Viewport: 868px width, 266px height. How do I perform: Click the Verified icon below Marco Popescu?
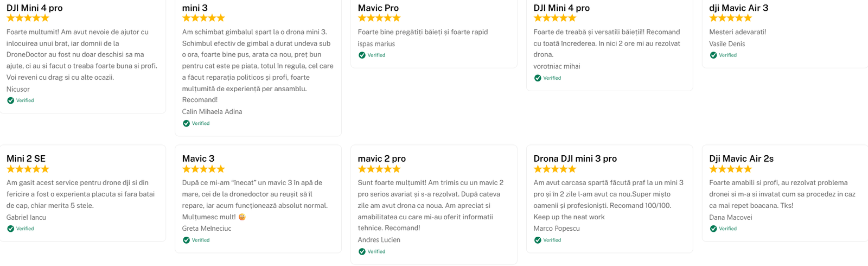538,240
